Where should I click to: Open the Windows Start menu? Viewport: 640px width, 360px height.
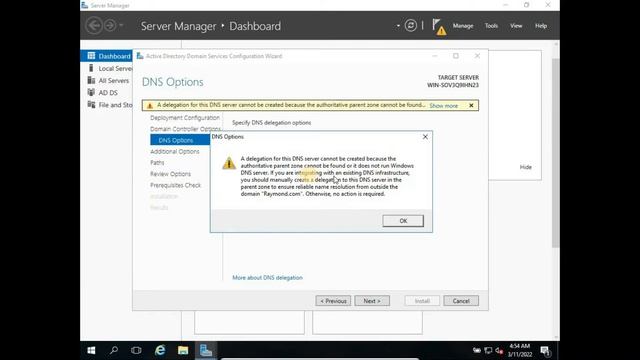point(91,350)
